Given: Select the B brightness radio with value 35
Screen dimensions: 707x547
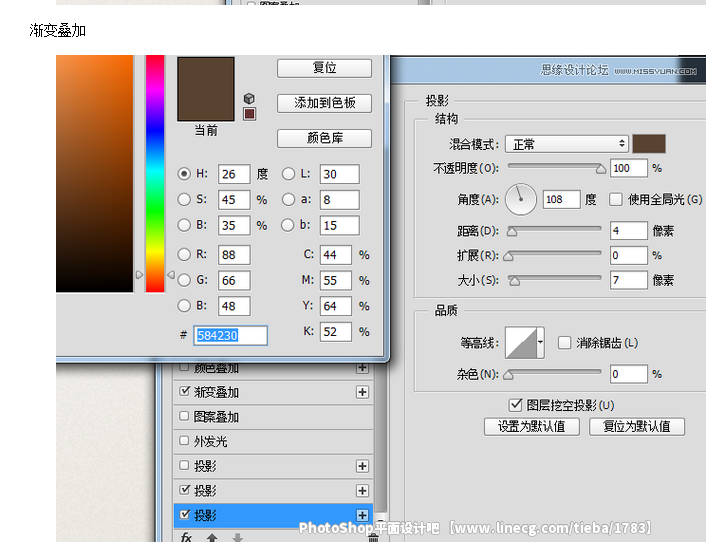Looking at the screenshot, I should tap(184, 225).
